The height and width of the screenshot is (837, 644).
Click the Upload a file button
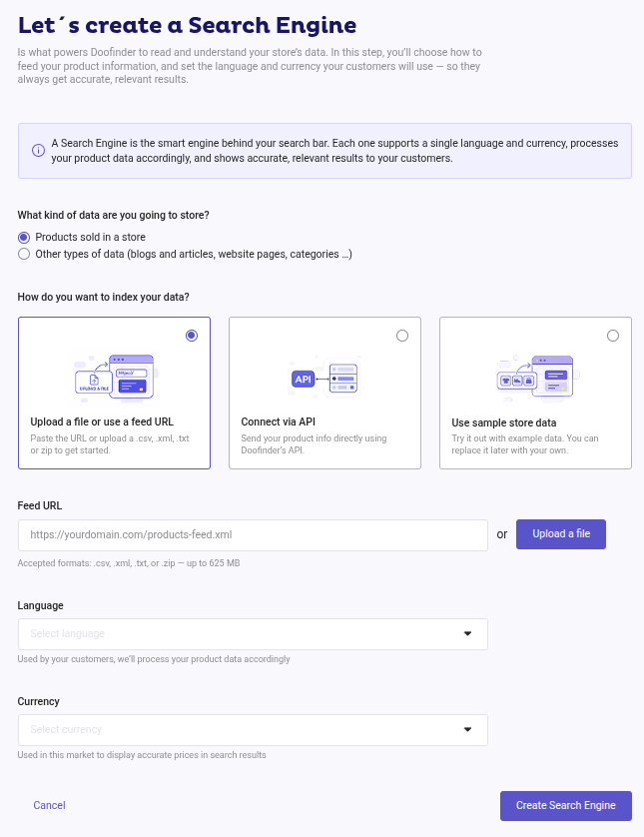tap(561, 534)
